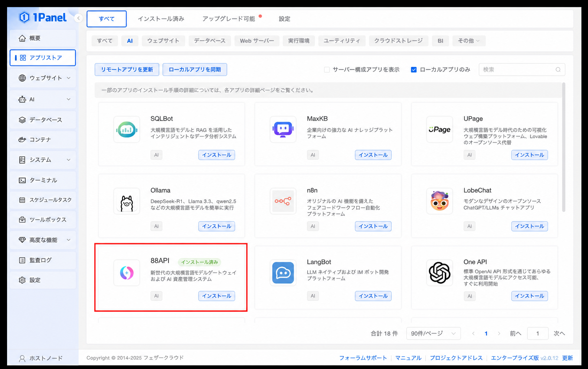Viewport: 588px width, 369px height.
Task: Click the AI robot icon in sidebar
Action: (x=22, y=99)
